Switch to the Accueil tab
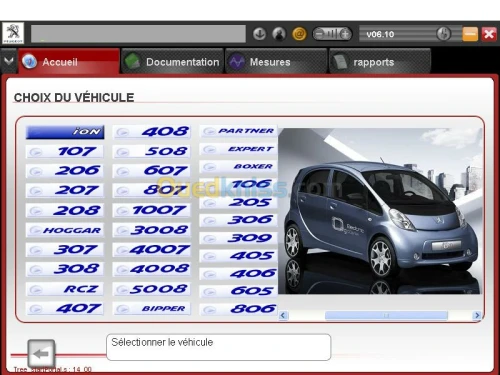This screenshot has width=500, height=375. click(x=69, y=62)
